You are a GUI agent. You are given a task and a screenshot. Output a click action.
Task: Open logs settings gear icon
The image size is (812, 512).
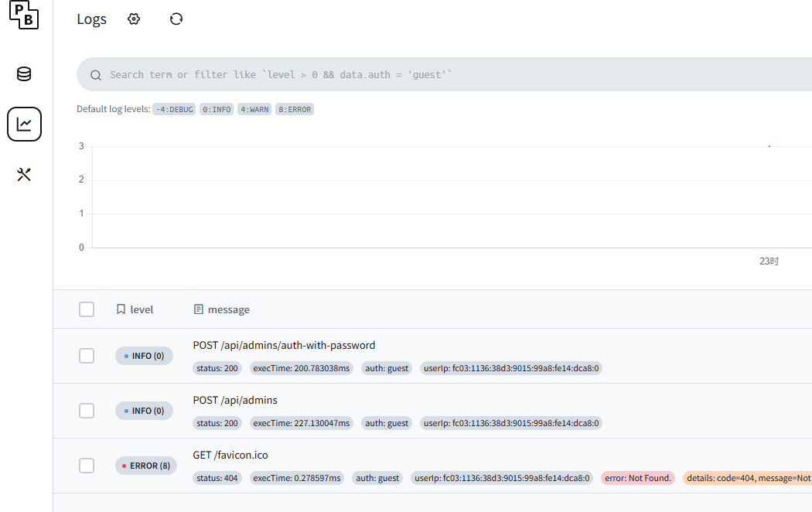[x=134, y=19]
